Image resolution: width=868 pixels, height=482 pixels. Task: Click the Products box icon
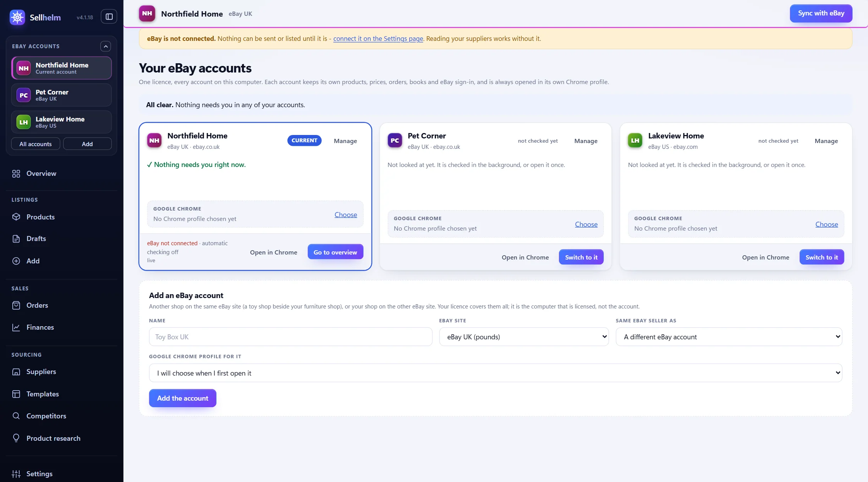point(16,217)
